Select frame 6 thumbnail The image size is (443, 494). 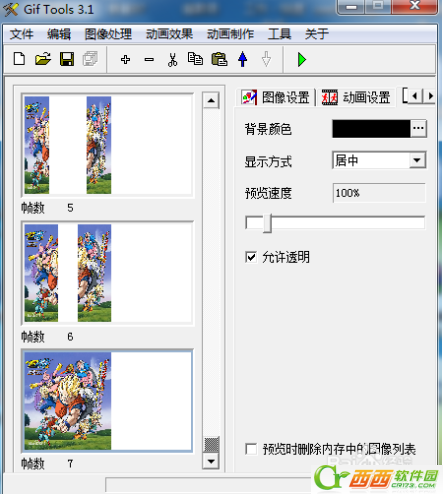tap(107, 273)
